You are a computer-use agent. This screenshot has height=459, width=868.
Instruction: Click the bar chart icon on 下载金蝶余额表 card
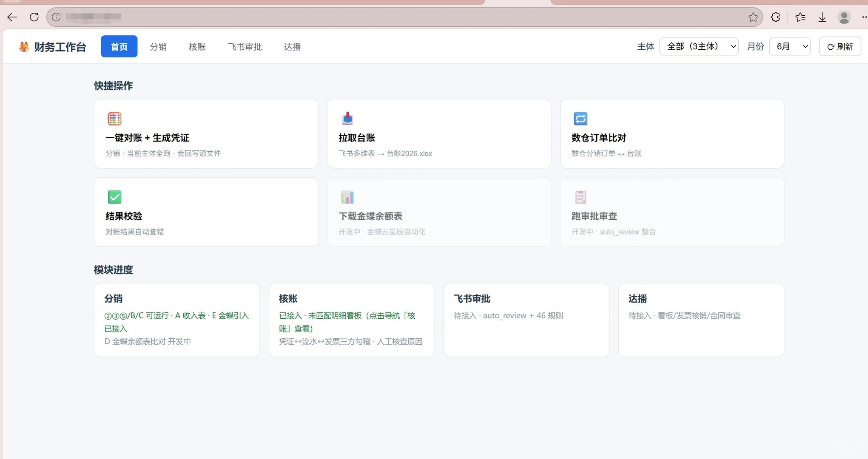point(347,197)
